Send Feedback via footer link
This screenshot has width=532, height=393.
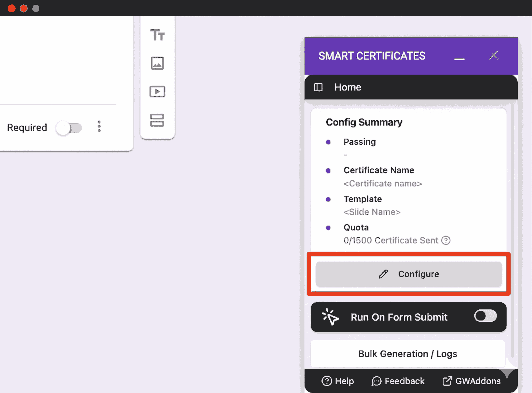[398, 381]
